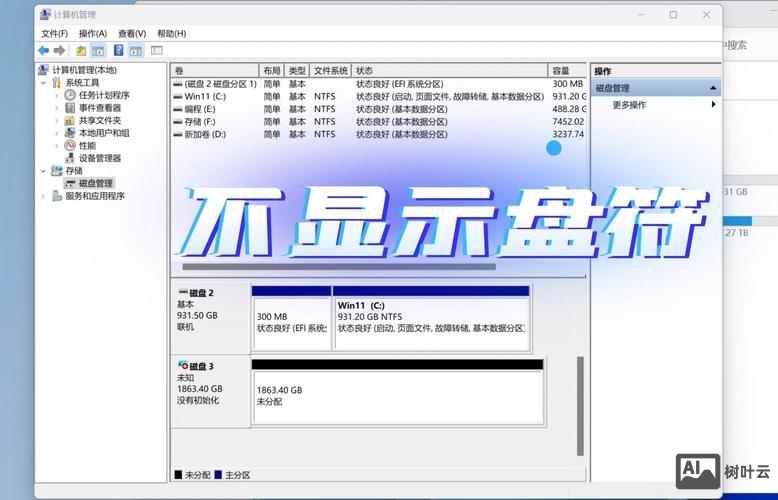Click the 磁盘 3 not-initialized disk icon

183,366
